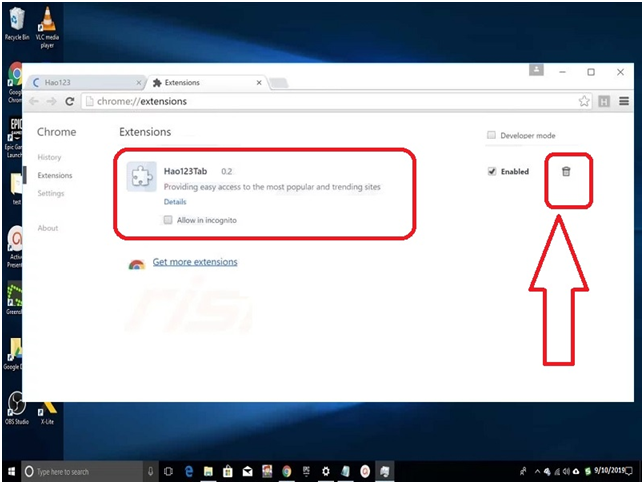Switch to the Hao123 tab
The image size is (644, 484).
(x=86, y=83)
